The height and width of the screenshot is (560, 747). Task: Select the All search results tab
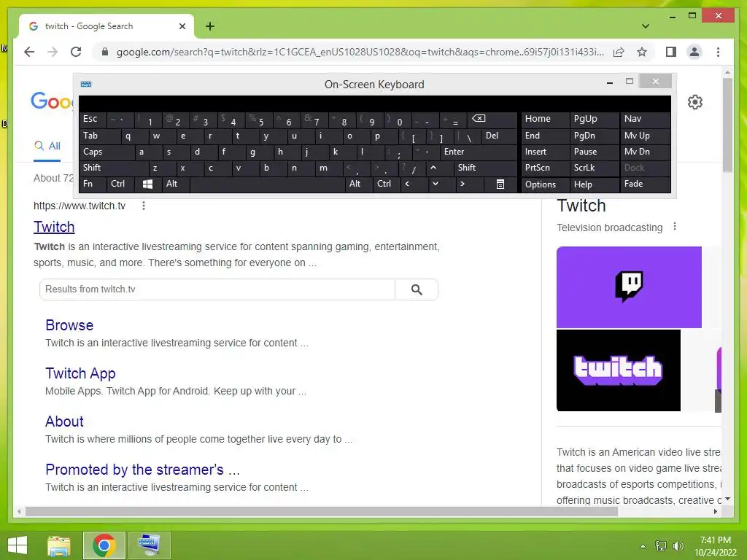pyautogui.click(x=47, y=146)
